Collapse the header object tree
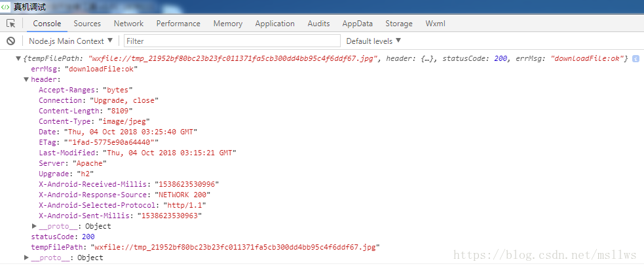The width and height of the screenshot is (644, 268). point(26,79)
